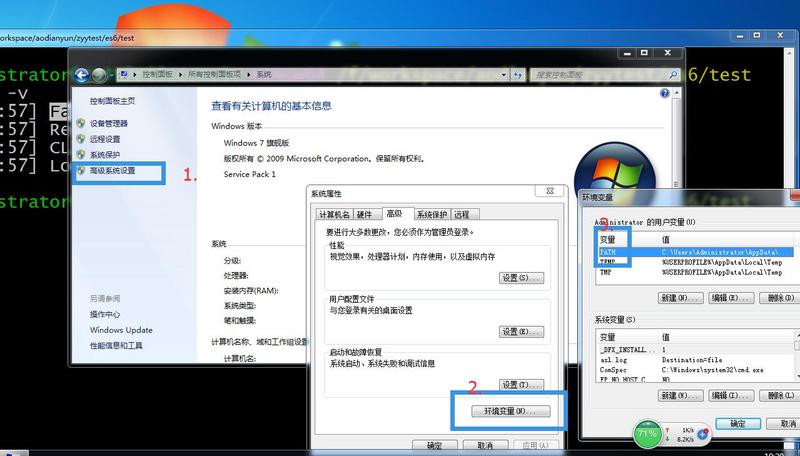Click the Forward arrow in Control Panel window
Viewport: 800px width, 456px height.
(99, 75)
